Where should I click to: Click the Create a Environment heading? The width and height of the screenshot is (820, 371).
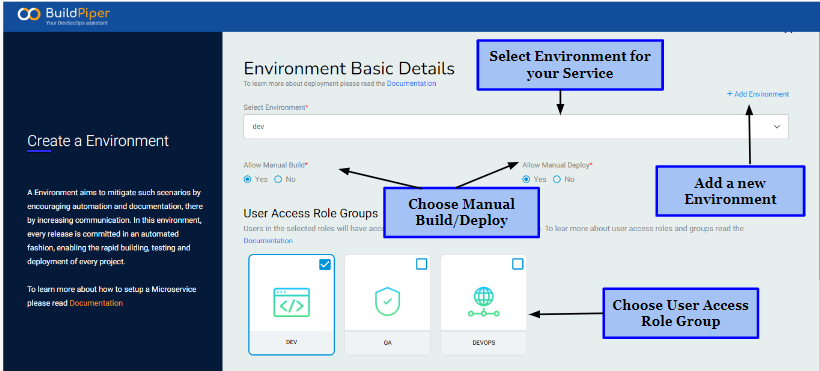(98, 141)
